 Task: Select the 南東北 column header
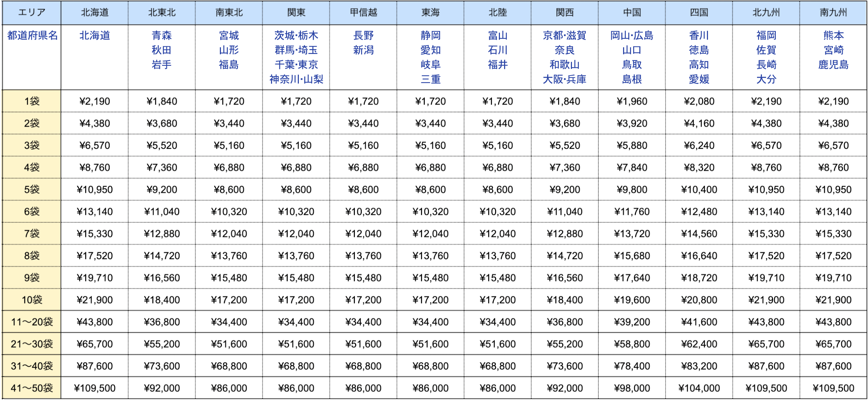[x=229, y=13]
